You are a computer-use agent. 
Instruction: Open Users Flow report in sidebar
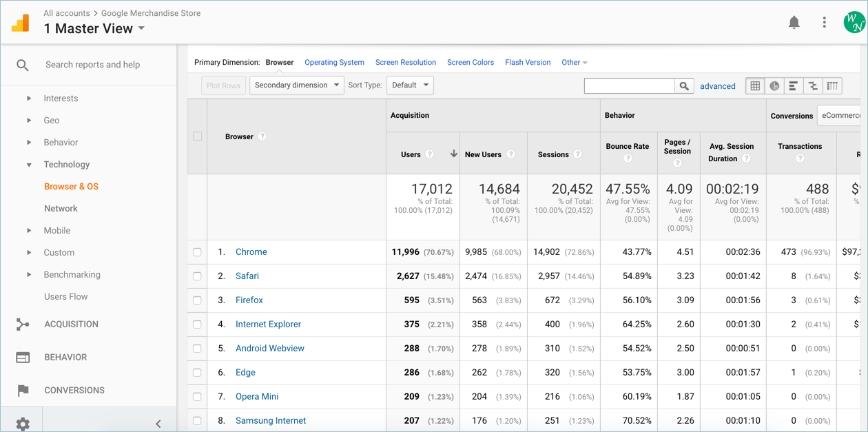pyautogui.click(x=66, y=297)
